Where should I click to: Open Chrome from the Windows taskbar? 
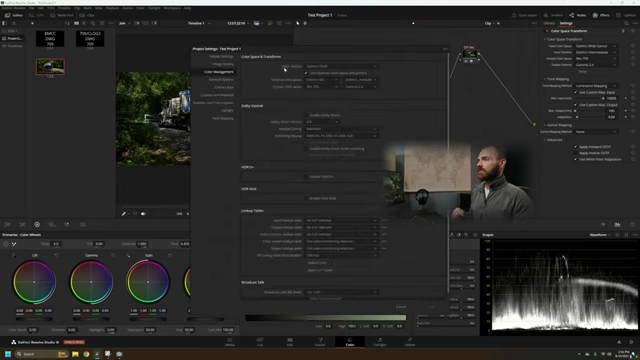86,354
